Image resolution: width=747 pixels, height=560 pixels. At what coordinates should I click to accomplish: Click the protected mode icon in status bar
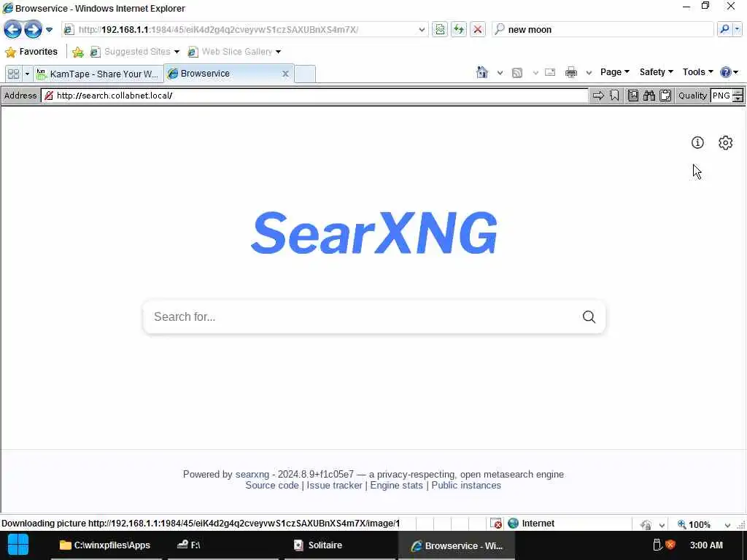646,524
